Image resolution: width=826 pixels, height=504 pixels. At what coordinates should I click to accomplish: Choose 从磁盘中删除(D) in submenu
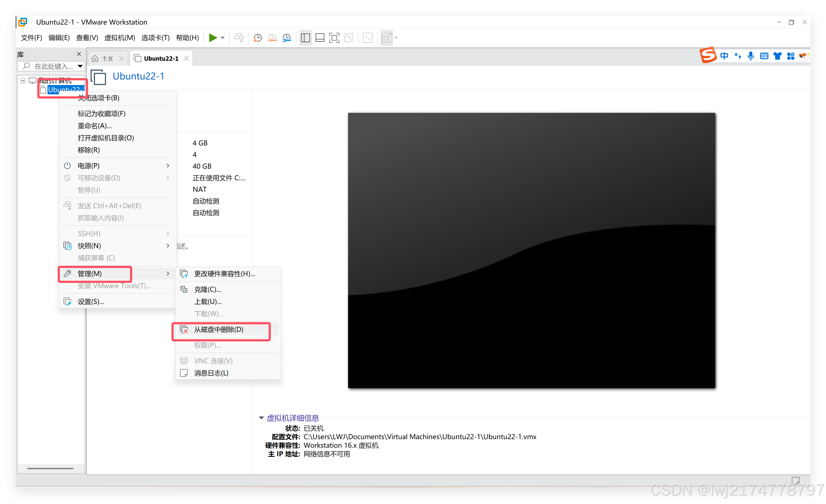point(228,330)
